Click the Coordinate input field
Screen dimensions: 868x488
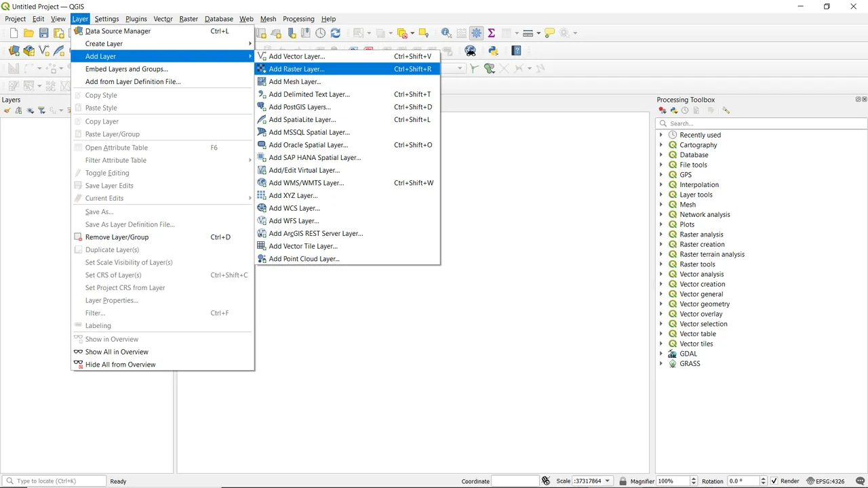[x=515, y=481]
